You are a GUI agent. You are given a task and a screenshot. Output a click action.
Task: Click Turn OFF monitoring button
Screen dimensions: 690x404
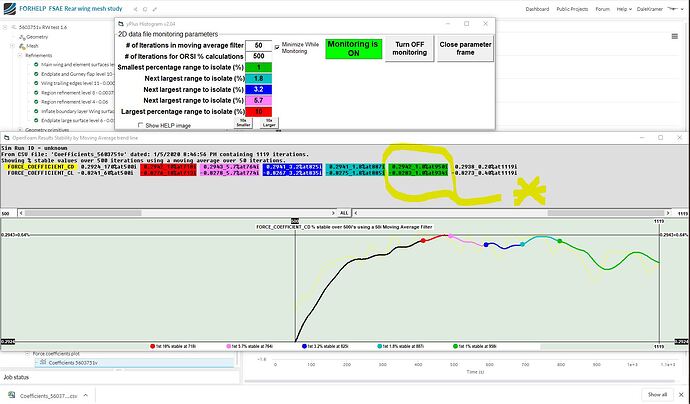coord(409,48)
